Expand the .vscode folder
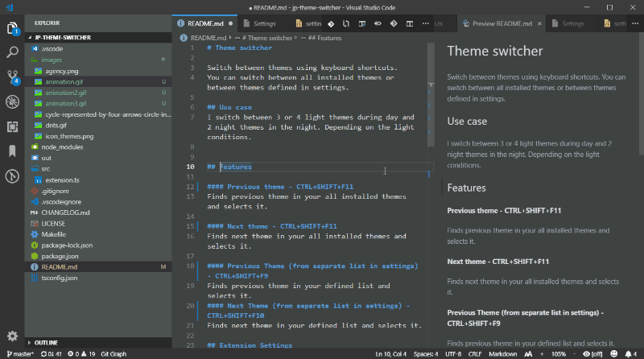The height and width of the screenshot is (359, 644). (x=98, y=48)
